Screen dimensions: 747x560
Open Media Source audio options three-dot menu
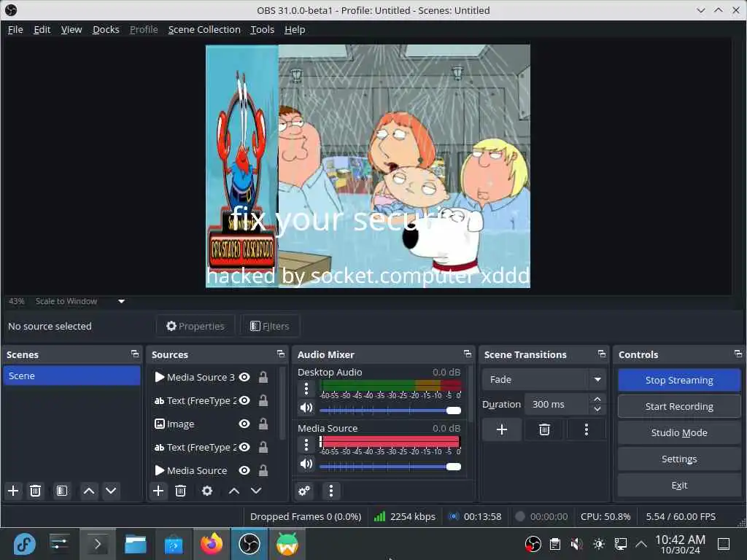point(306,445)
